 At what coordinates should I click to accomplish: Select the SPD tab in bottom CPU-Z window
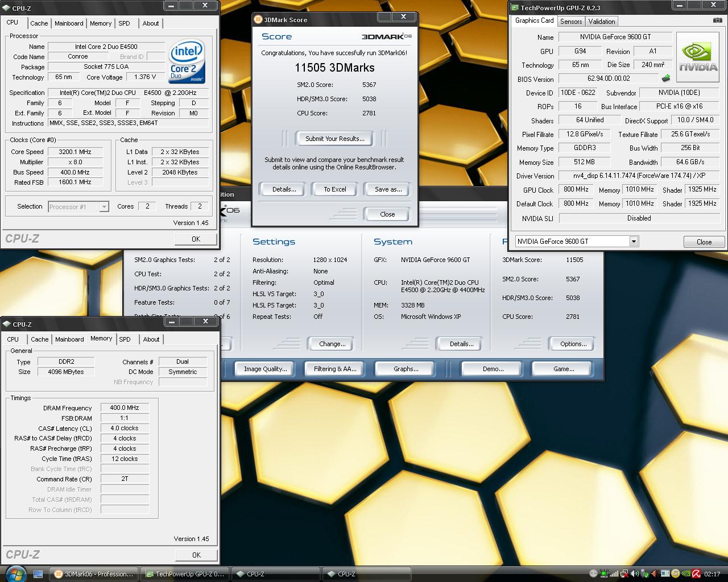tap(125, 339)
